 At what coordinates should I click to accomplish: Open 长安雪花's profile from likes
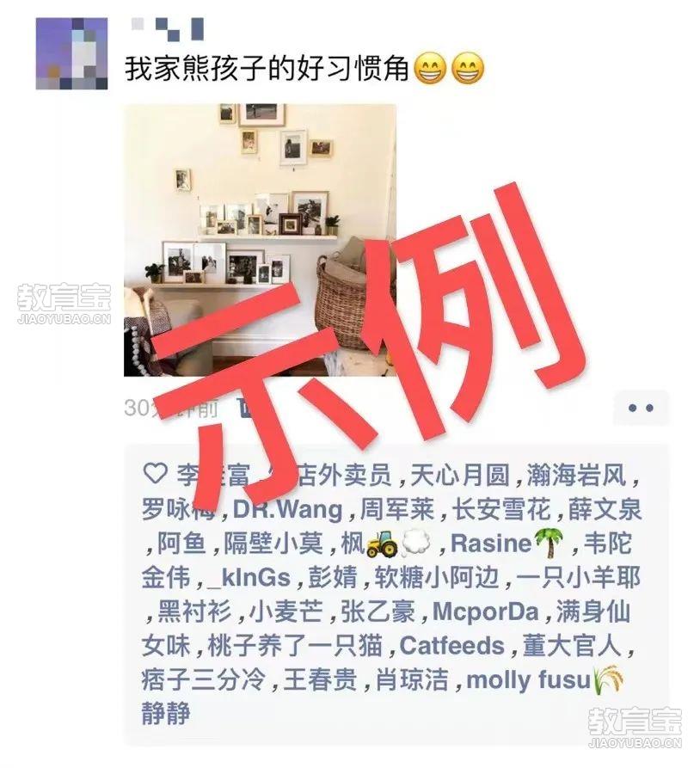click(x=501, y=509)
